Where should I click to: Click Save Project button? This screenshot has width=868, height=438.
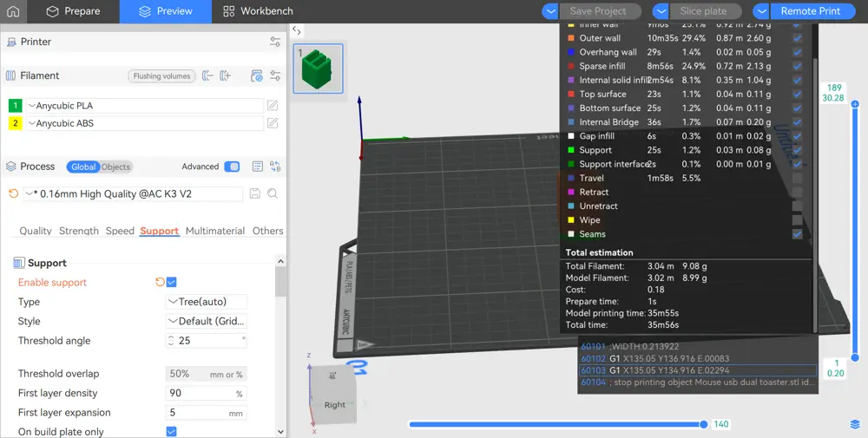click(x=598, y=11)
